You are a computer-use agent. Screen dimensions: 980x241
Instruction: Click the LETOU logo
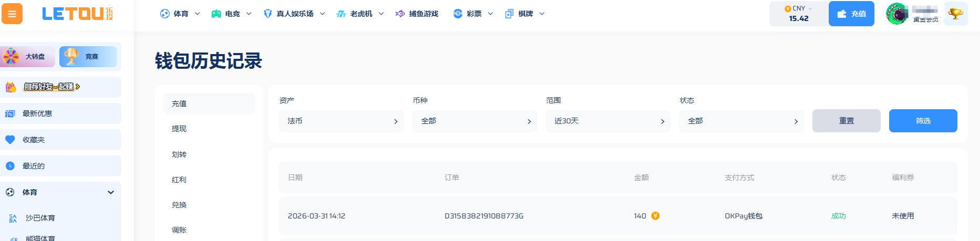point(78,14)
